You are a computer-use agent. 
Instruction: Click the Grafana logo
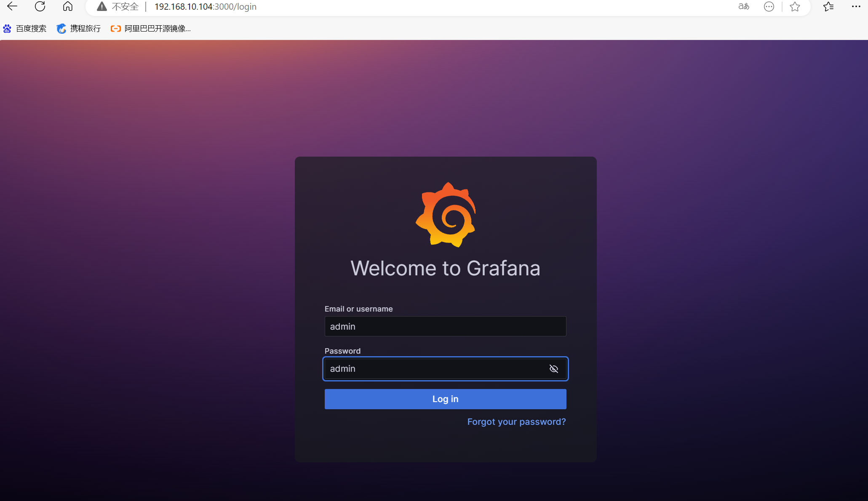(x=446, y=215)
